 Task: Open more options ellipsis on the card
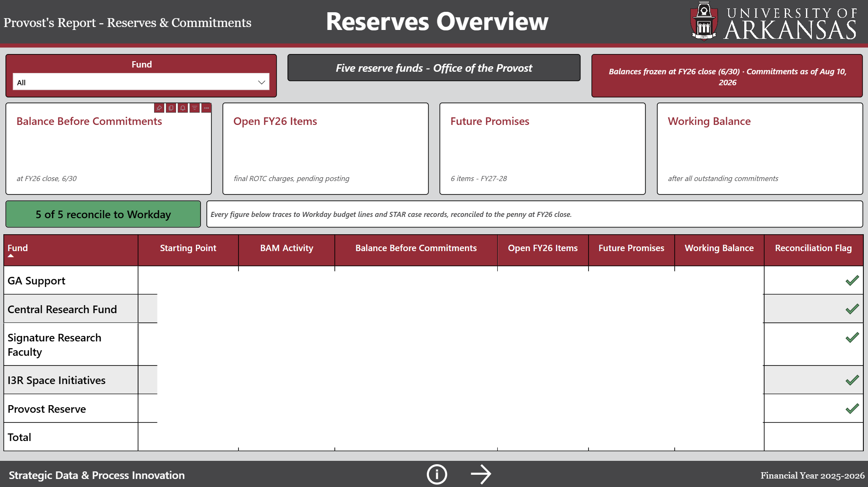206,108
